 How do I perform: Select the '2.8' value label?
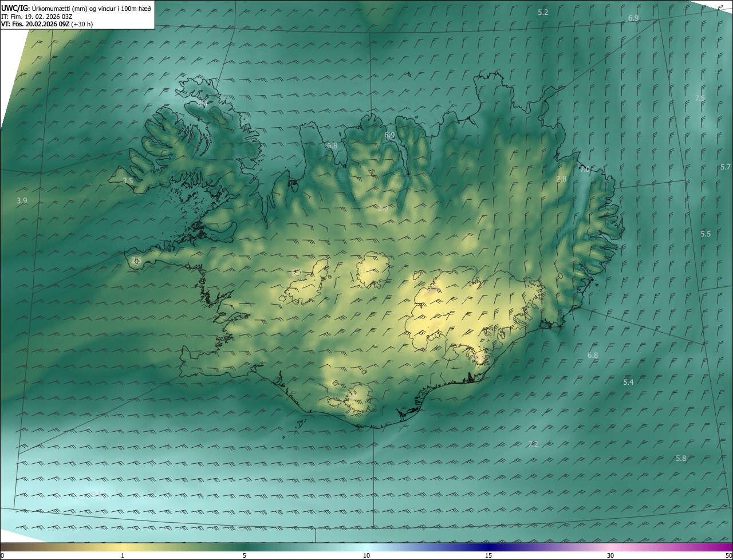561,179
